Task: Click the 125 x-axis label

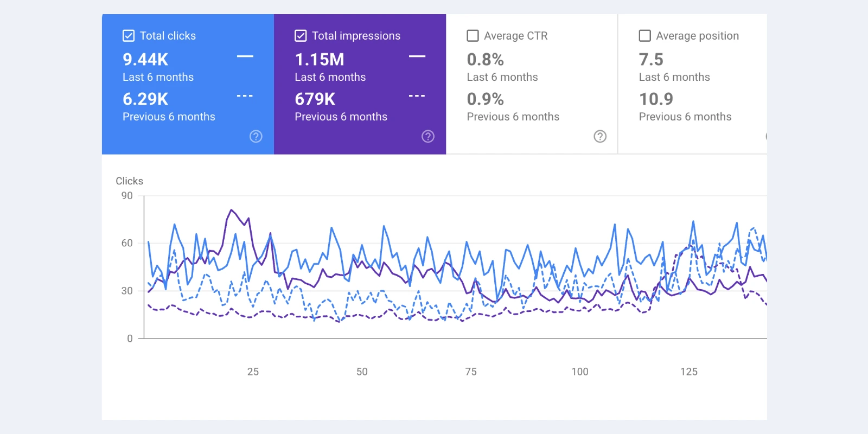Action: 689,372
